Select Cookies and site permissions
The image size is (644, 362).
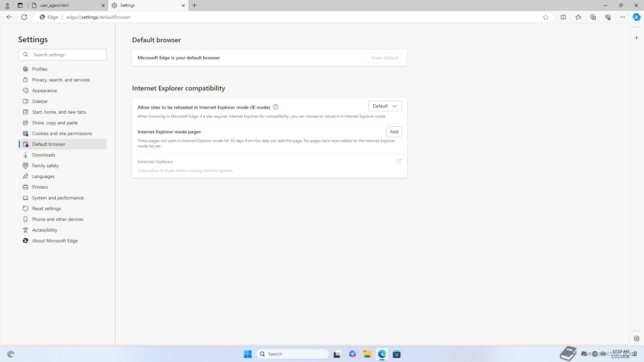[x=62, y=133]
